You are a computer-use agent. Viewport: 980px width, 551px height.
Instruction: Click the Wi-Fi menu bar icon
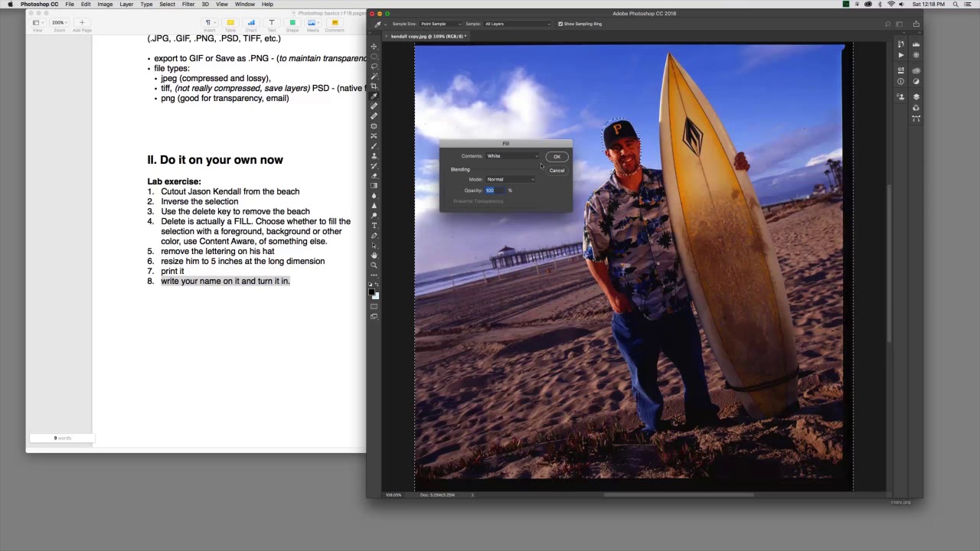890,5
